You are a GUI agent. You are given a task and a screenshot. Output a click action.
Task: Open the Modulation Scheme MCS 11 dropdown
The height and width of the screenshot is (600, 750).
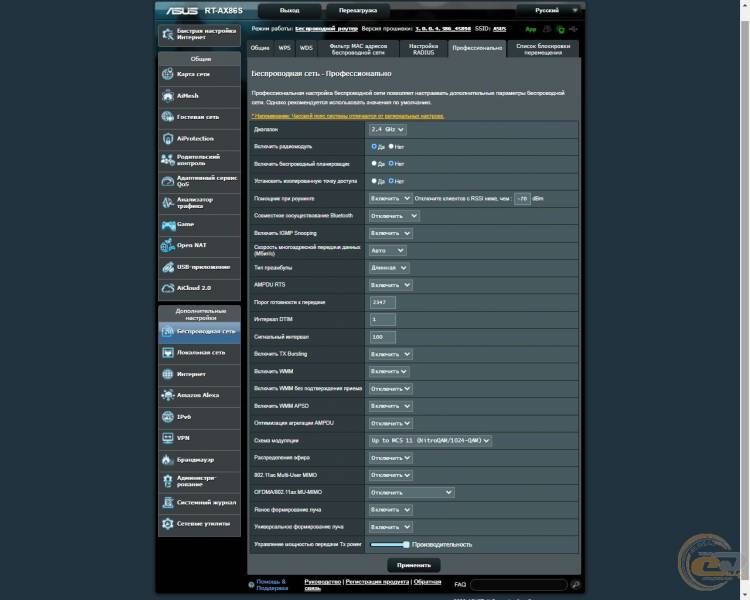tap(430, 440)
